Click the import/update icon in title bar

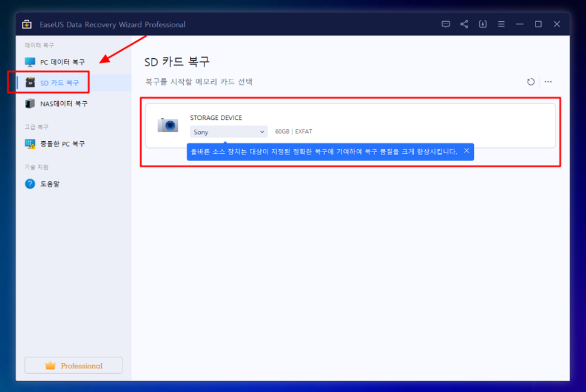[483, 24]
